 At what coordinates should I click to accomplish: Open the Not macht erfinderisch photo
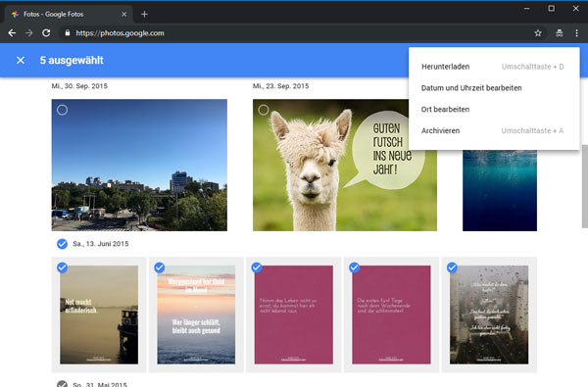click(99, 314)
